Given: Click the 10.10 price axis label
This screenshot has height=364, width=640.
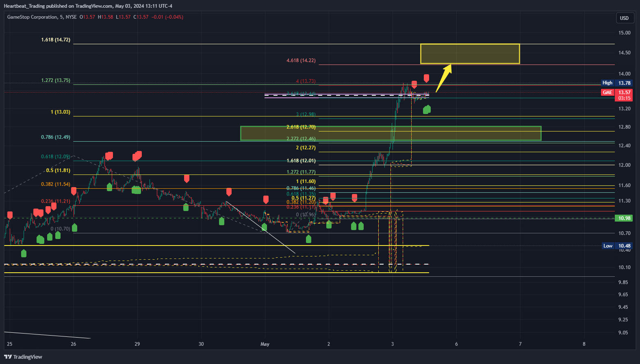Looking at the screenshot, I should click(624, 267).
